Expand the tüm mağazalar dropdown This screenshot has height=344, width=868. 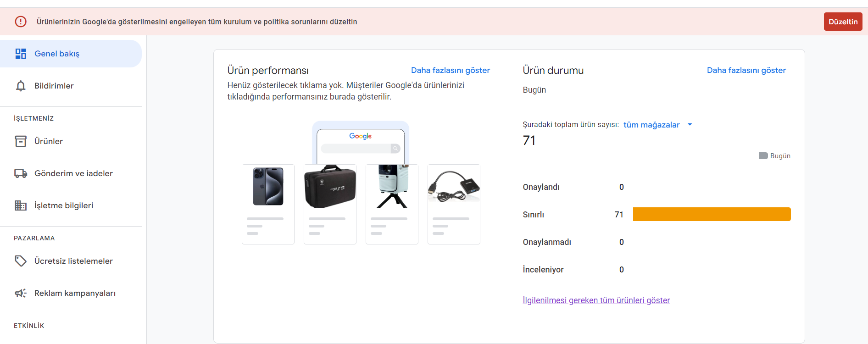(657, 125)
